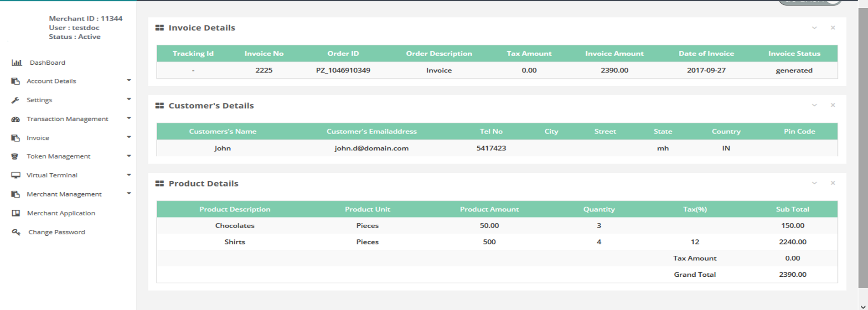
Task: Toggle the partially visible switch at top right
Action: click(x=810, y=2)
